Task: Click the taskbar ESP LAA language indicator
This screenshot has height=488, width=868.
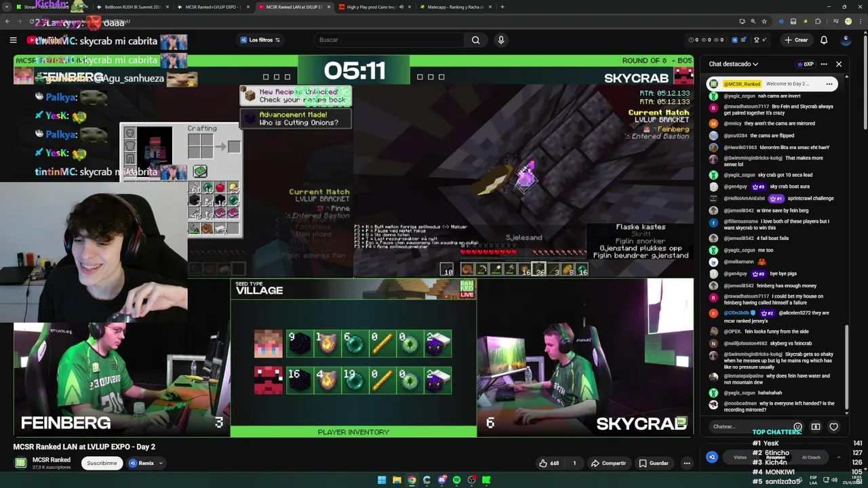Action: pos(813,480)
